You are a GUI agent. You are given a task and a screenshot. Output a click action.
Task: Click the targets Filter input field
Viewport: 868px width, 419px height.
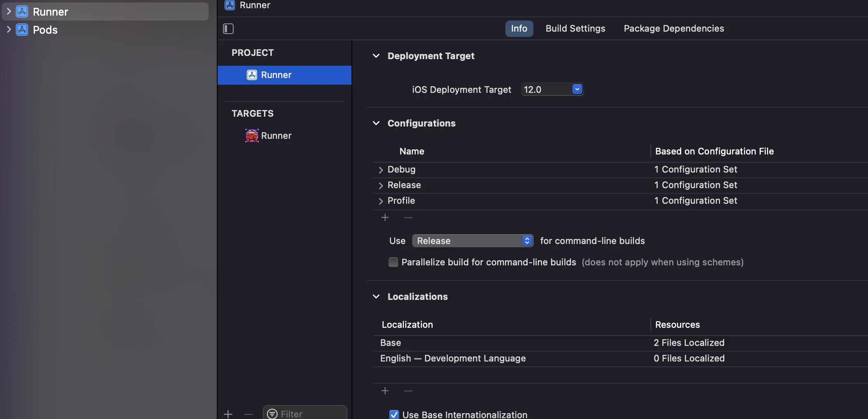point(305,413)
